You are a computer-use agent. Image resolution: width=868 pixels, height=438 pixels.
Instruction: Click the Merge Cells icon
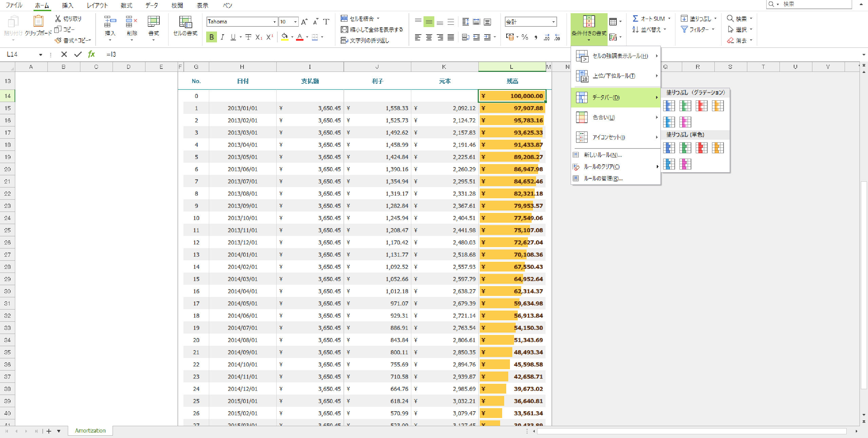tap(344, 18)
